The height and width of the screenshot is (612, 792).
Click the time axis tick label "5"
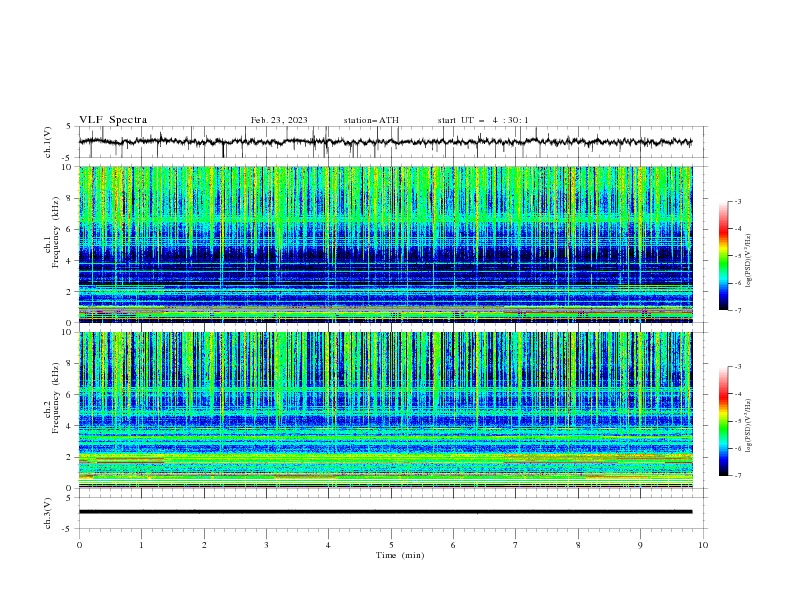(x=391, y=545)
